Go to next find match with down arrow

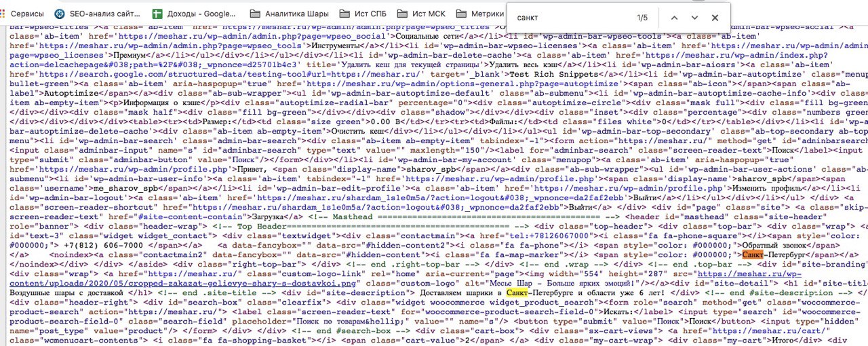tap(694, 18)
